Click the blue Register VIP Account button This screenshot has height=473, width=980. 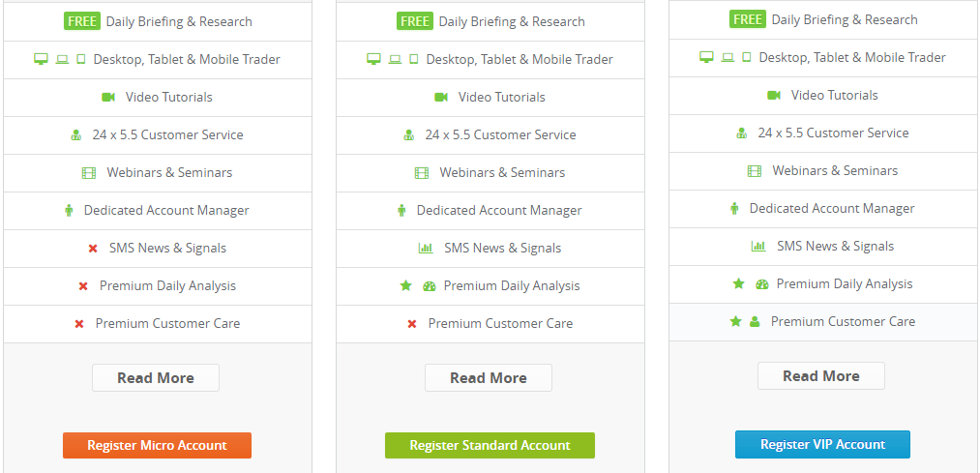822,444
